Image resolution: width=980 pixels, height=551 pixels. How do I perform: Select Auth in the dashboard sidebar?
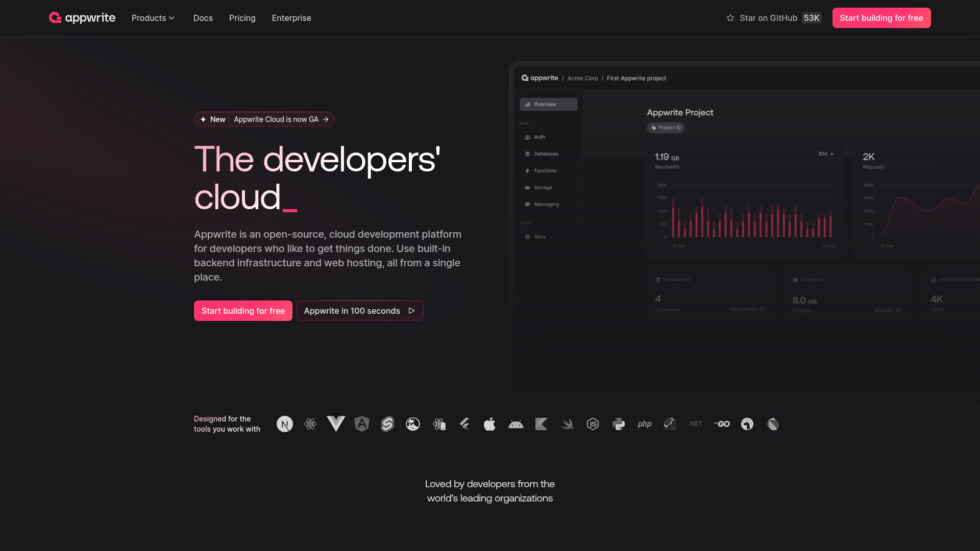tap(540, 137)
